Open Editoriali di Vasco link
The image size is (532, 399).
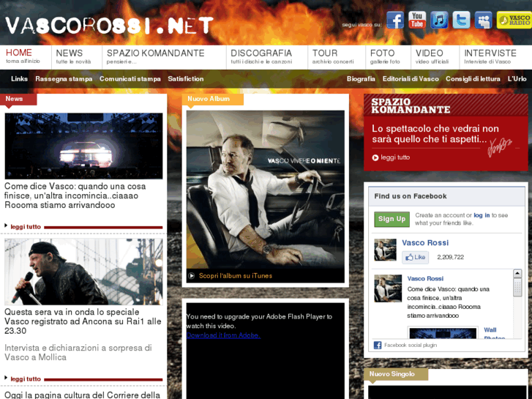pyautogui.click(x=411, y=79)
